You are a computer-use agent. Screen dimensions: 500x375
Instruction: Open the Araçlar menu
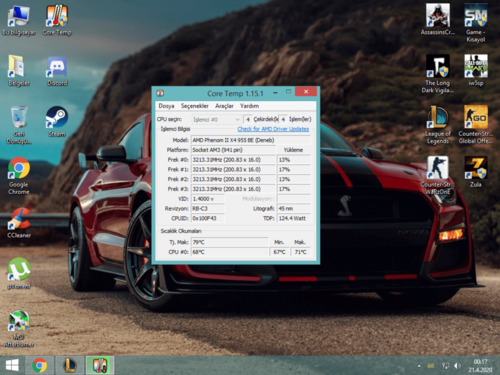(x=224, y=106)
